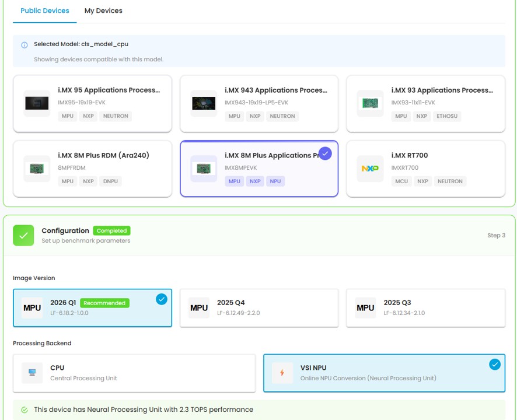Click the NEUTRON tag on i.MX RT700 card
The height and width of the screenshot is (420, 517).
[450, 181]
